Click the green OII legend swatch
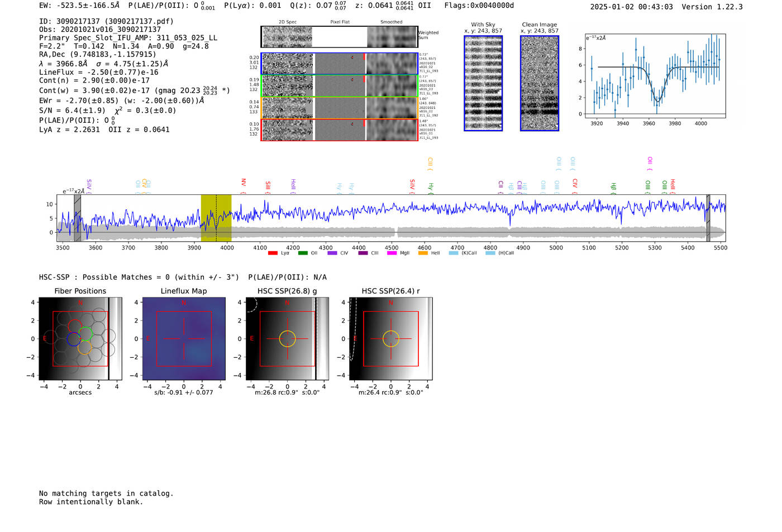Viewport: 782px width, 532px height. (x=303, y=253)
